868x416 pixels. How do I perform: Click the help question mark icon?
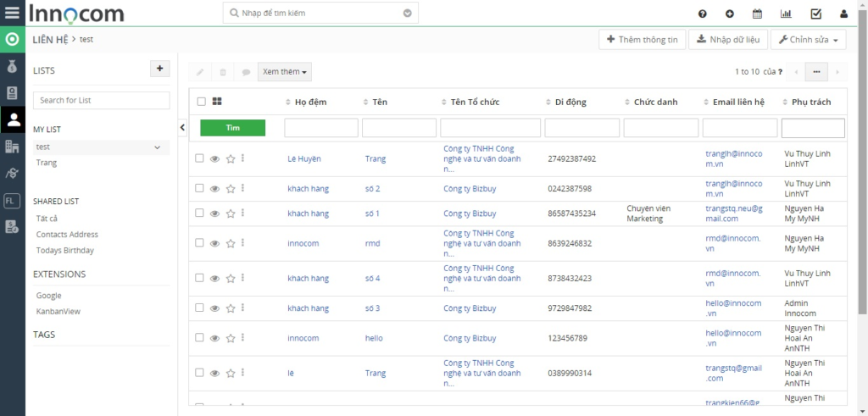703,14
